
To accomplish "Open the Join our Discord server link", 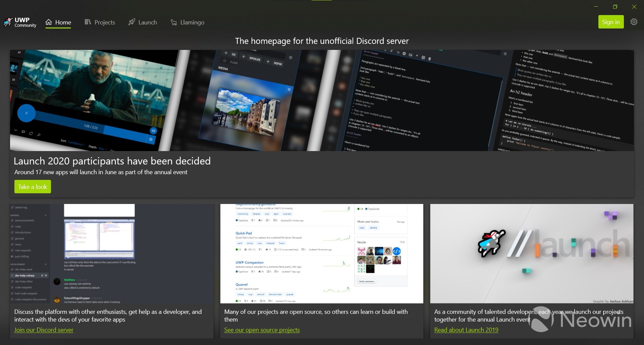I will (44, 330).
